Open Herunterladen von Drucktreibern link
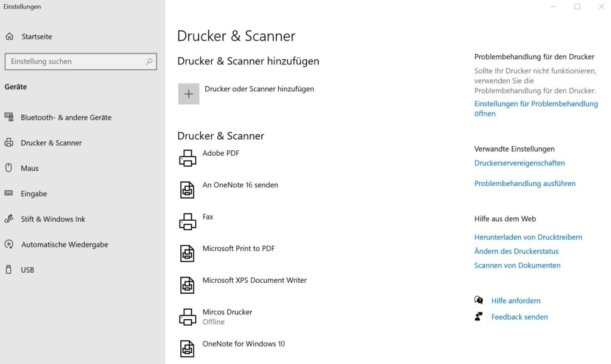Viewport: 611px width, 364px height. click(529, 237)
